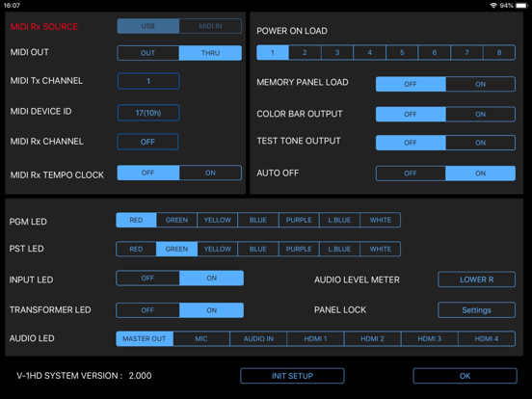Choose PURPLE for PST LED
The width and height of the screenshot is (532, 399).
(299, 249)
